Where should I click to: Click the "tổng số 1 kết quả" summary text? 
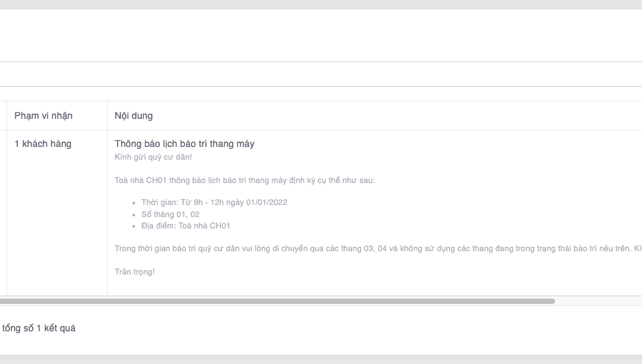tap(39, 328)
